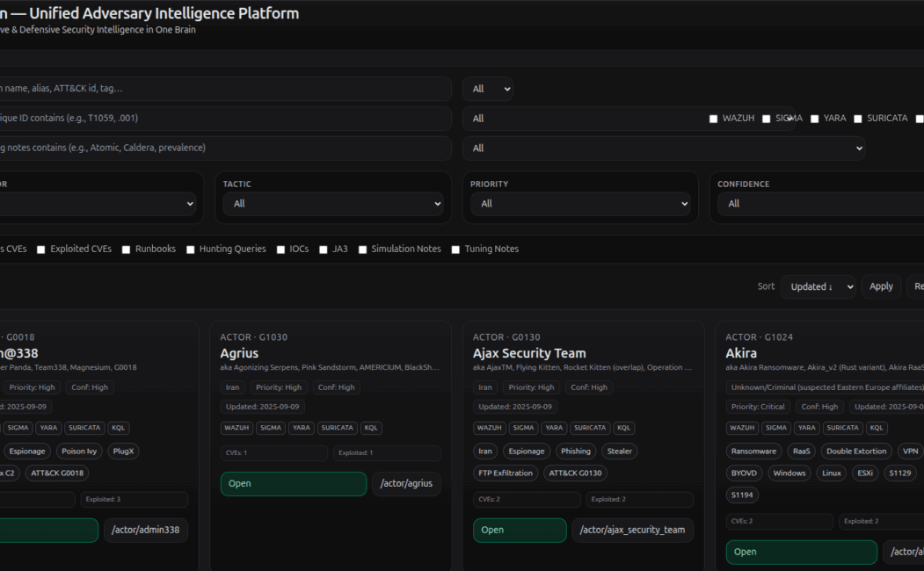Click the Exploited: 1 box on Agrius card
Image resolution: width=924 pixels, height=571 pixels.
[x=387, y=453]
